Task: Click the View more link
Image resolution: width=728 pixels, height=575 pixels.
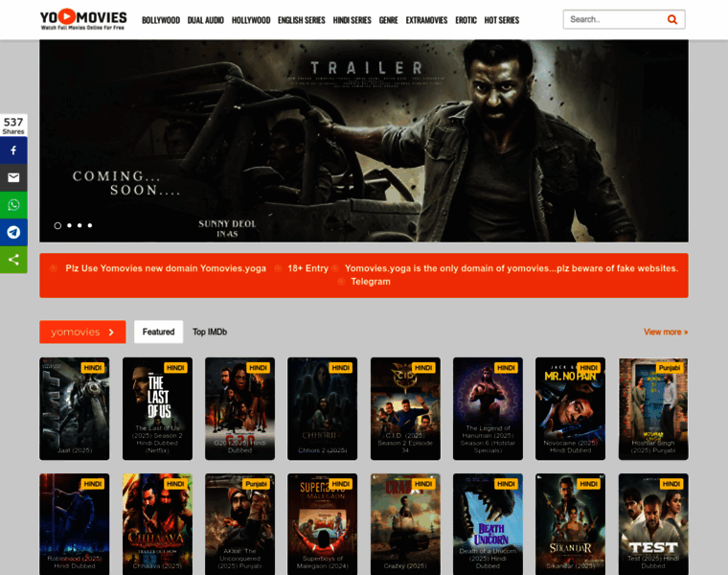Action: (666, 332)
